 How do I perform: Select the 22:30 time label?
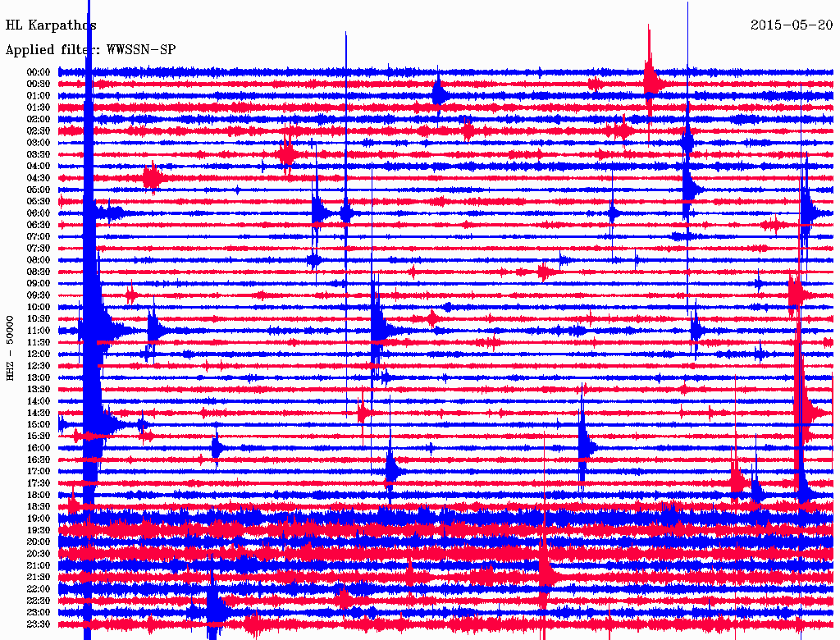[39, 601]
